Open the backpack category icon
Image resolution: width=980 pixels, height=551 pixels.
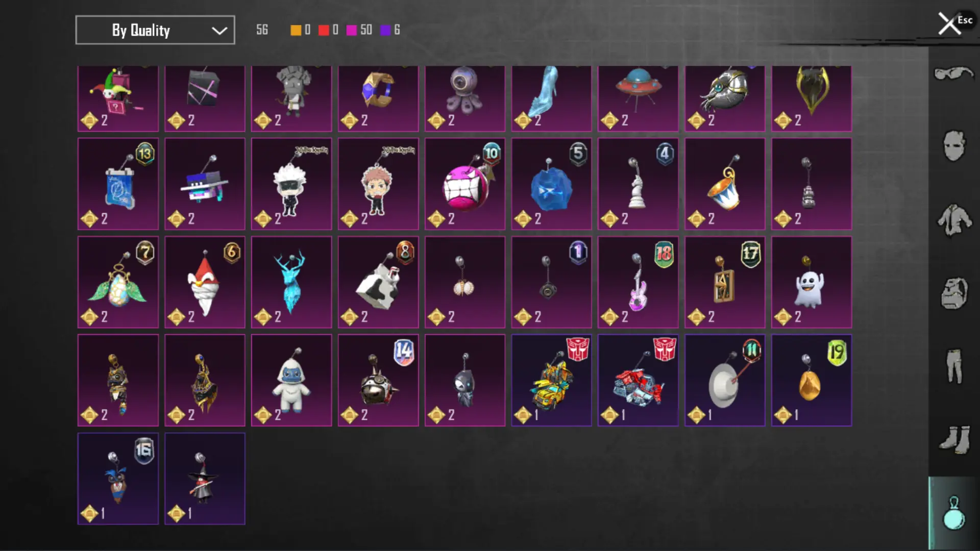click(953, 293)
